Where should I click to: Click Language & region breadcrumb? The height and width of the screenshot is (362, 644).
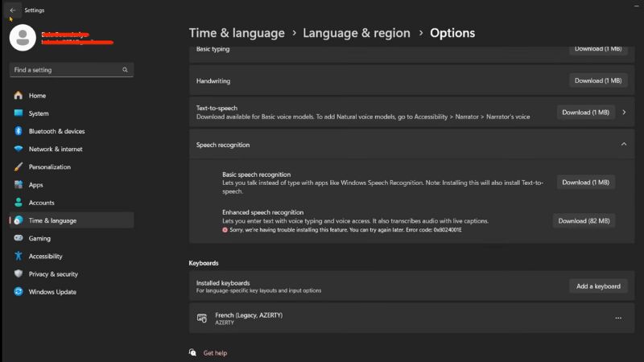[x=357, y=33]
